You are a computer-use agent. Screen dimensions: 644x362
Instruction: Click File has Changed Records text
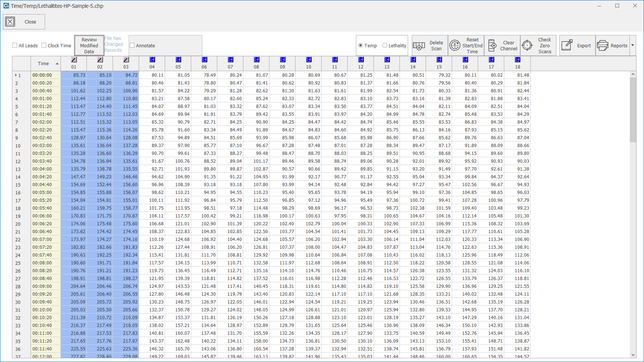point(113,44)
